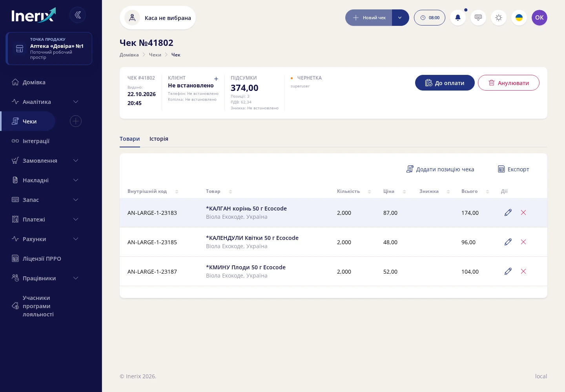Click the Експорт button

(514, 169)
